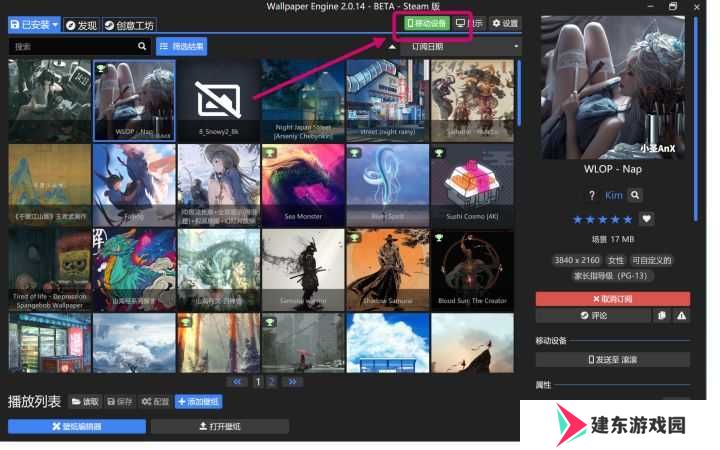Select page 1 in pagination
The width and height of the screenshot is (720, 450).
tap(258, 382)
